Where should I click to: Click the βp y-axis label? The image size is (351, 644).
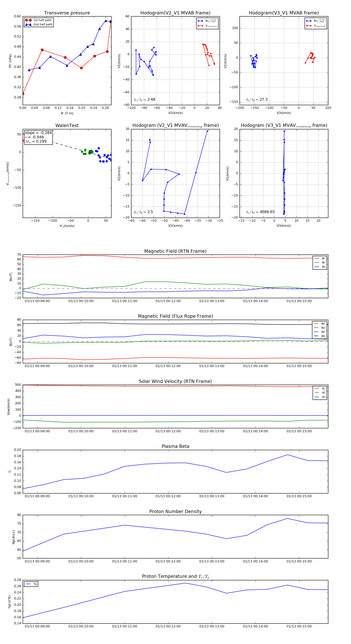click(x=10, y=471)
